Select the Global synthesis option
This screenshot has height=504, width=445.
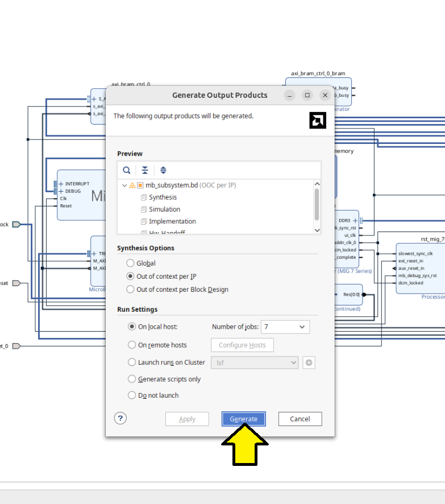point(131,263)
